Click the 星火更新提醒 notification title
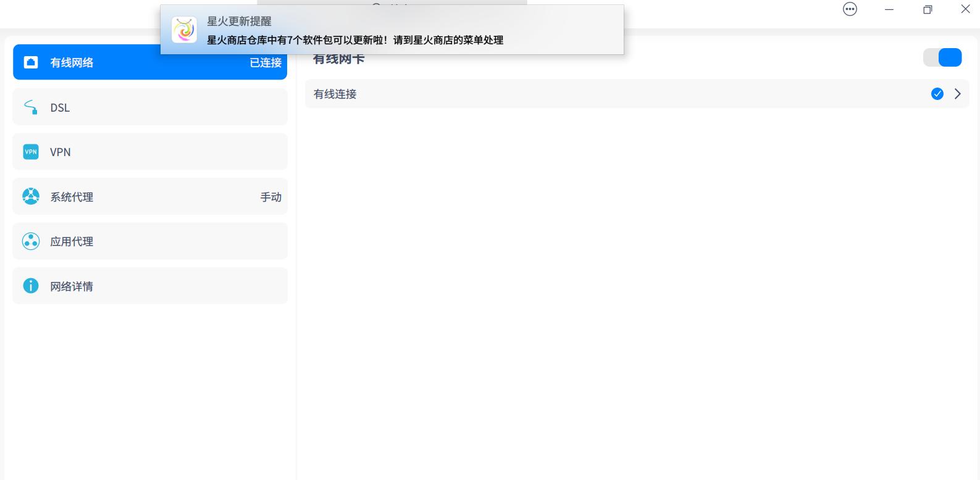The width and height of the screenshot is (980, 480). tap(239, 21)
